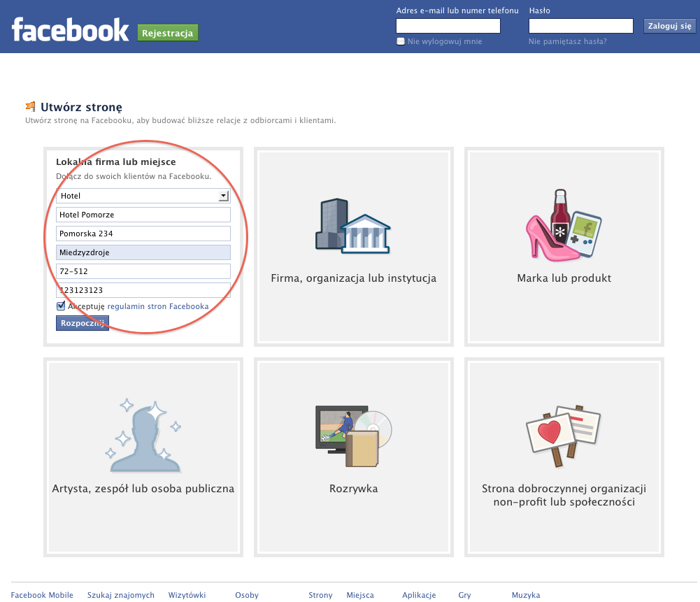700x602 pixels.
Task: Open Osoby footer link
Action: [x=247, y=595]
